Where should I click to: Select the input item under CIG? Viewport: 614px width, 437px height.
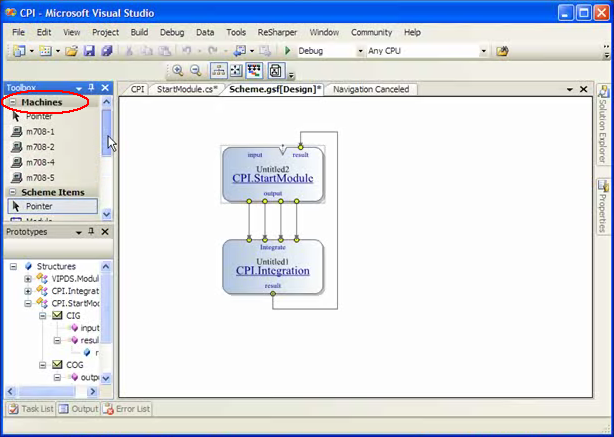click(90, 328)
